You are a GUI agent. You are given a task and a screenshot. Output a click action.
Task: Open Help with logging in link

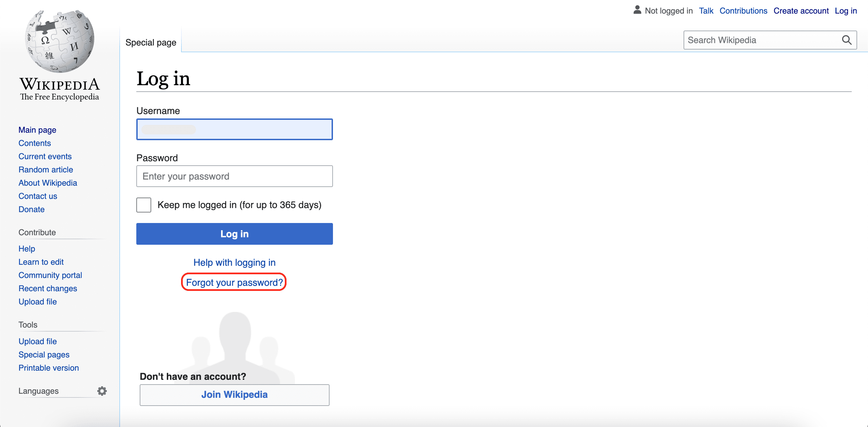234,262
